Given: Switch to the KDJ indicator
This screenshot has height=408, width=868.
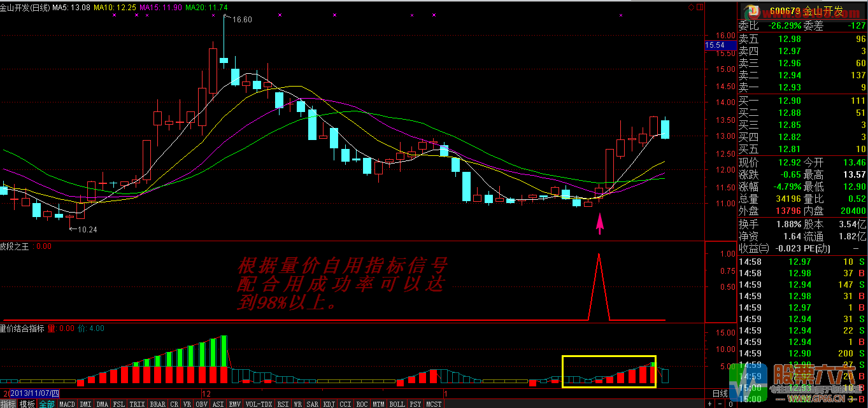Looking at the screenshot, I should 329,404.
